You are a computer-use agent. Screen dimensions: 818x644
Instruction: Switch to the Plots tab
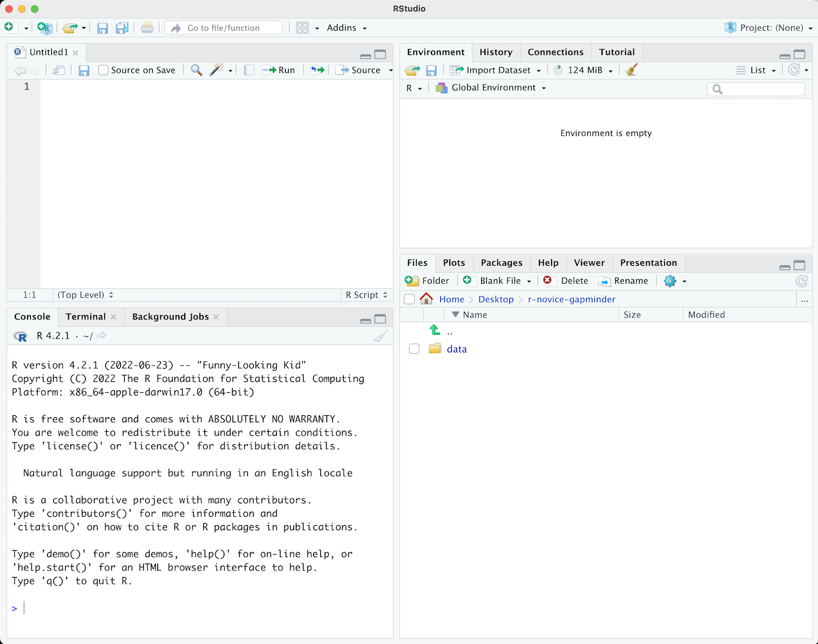(x=454, y=263)
